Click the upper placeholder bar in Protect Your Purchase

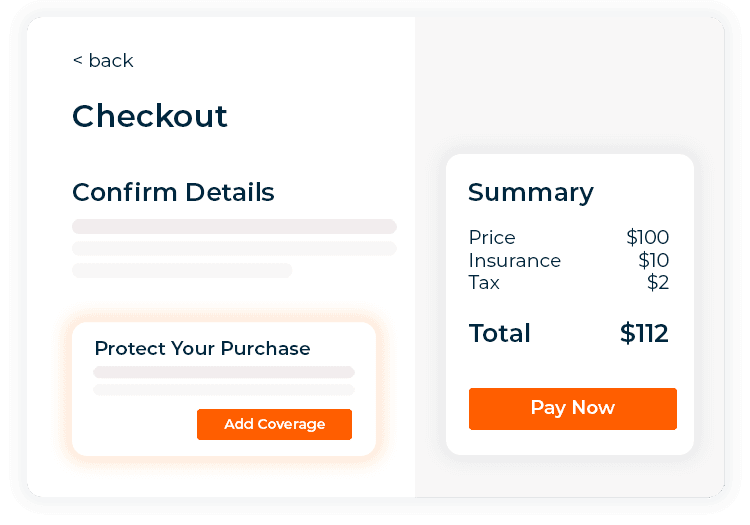click(224, 372)
